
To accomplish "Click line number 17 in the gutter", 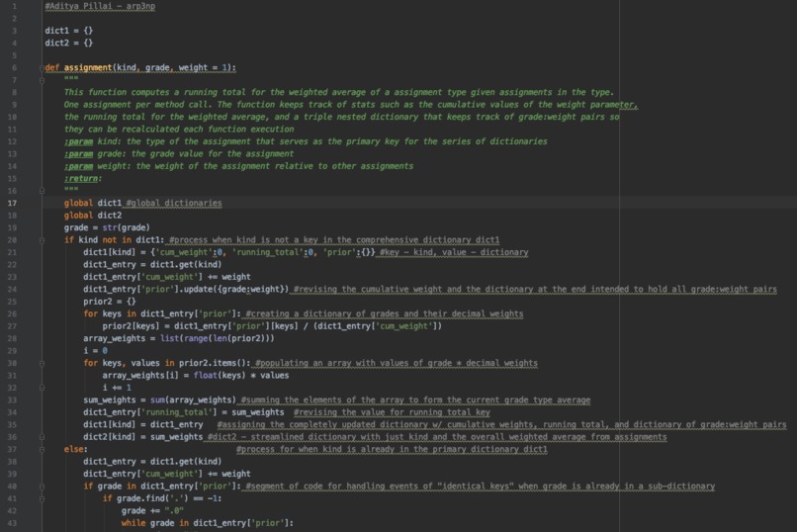I will (12, 204).
